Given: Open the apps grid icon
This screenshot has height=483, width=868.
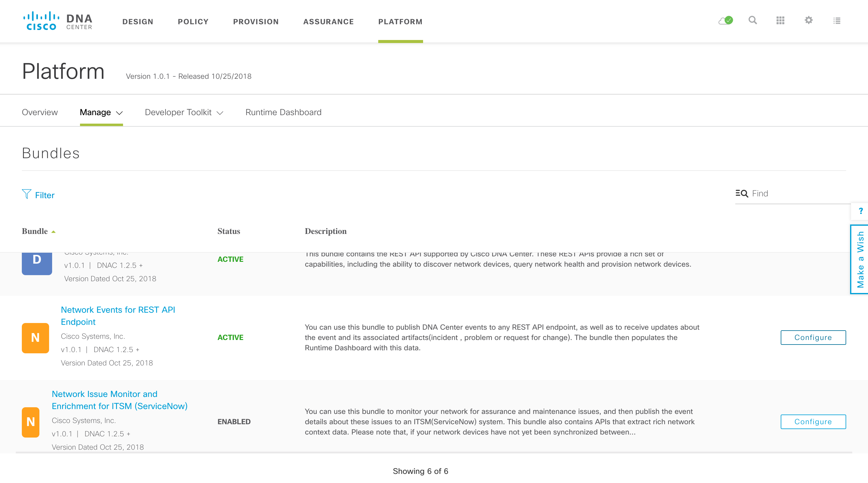Looking at the screenshot, I should click(780, 21).
